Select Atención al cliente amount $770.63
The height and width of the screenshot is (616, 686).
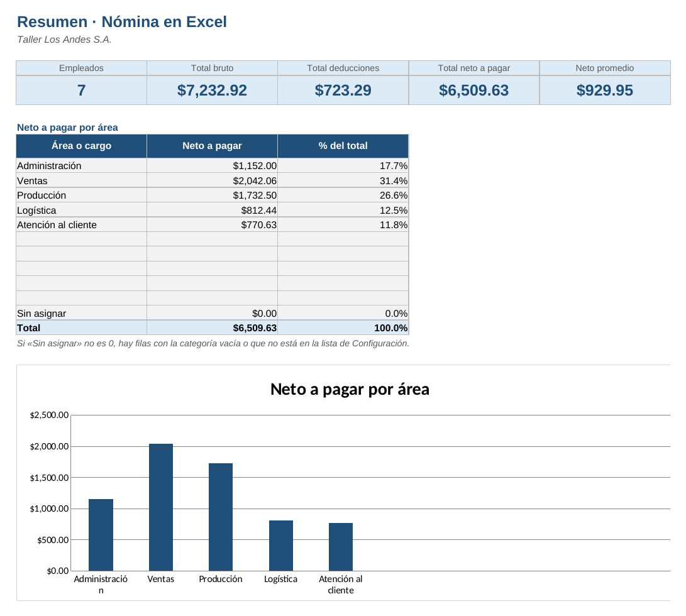pos(212,224)
